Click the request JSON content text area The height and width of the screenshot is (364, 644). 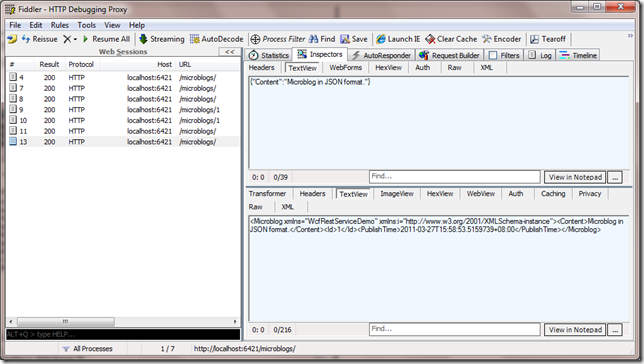click(x=439, y=122)
